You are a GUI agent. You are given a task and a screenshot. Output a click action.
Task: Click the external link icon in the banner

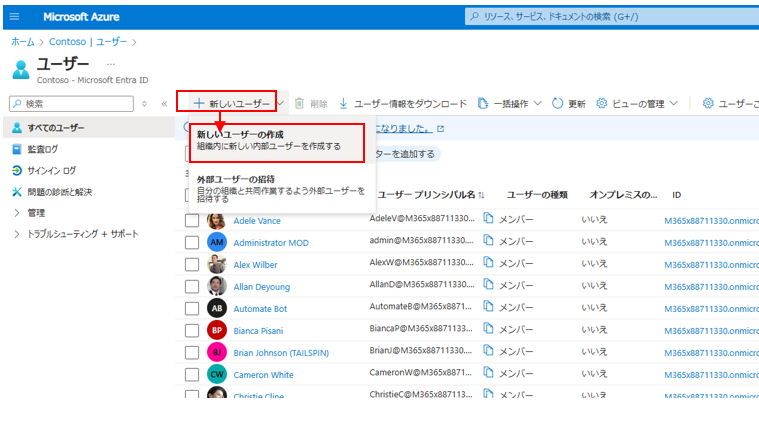(440, 129)
